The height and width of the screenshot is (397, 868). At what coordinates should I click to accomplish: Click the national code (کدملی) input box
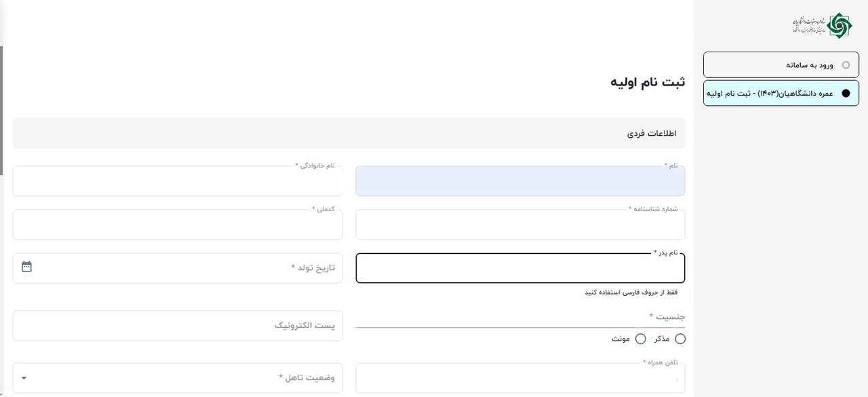(178, 224)
